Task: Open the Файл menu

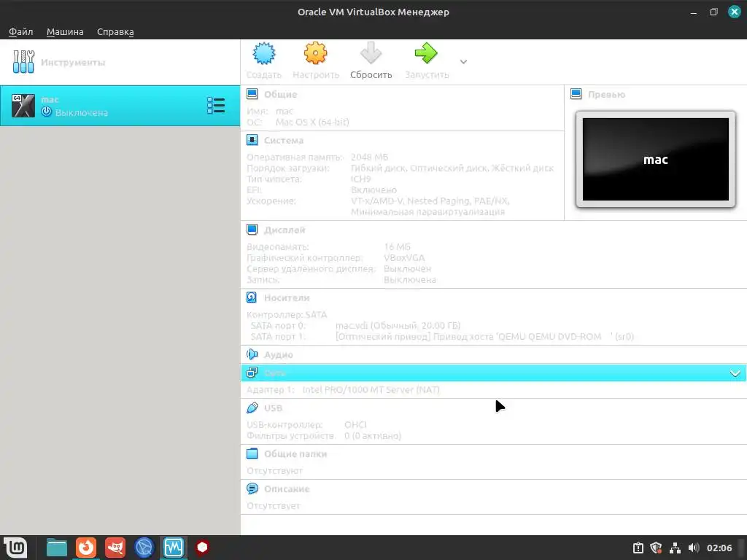Action: 20,32
